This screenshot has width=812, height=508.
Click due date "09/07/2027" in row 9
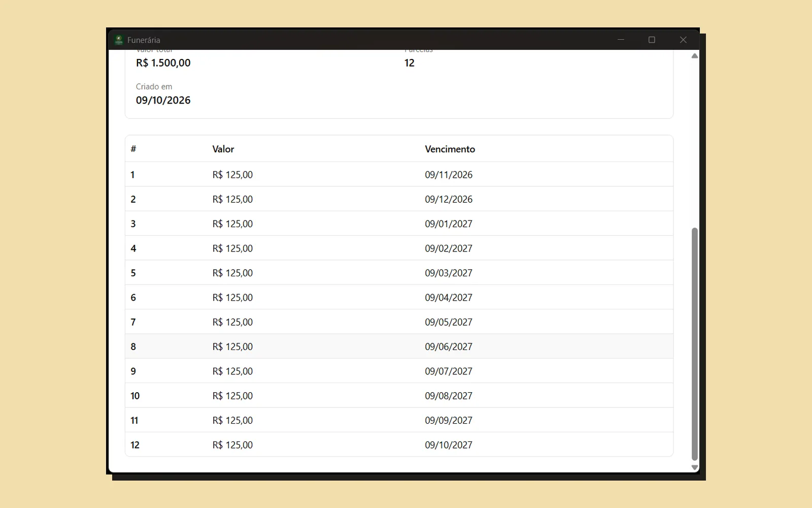449,371
